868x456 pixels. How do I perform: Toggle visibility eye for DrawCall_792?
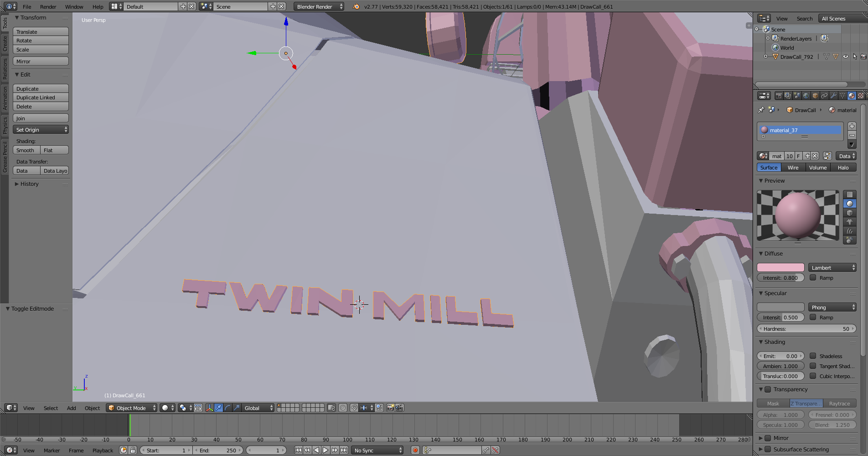tap(846, 56)
